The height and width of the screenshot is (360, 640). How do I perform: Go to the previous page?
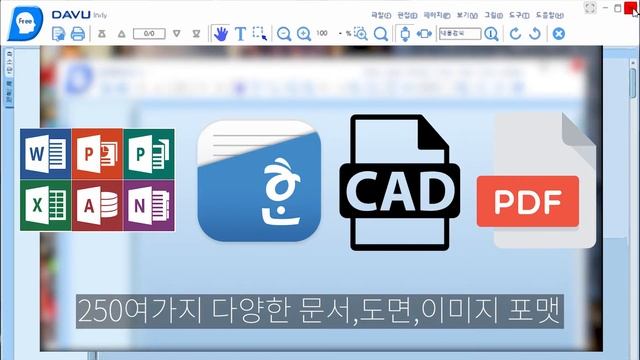point(121,33)
